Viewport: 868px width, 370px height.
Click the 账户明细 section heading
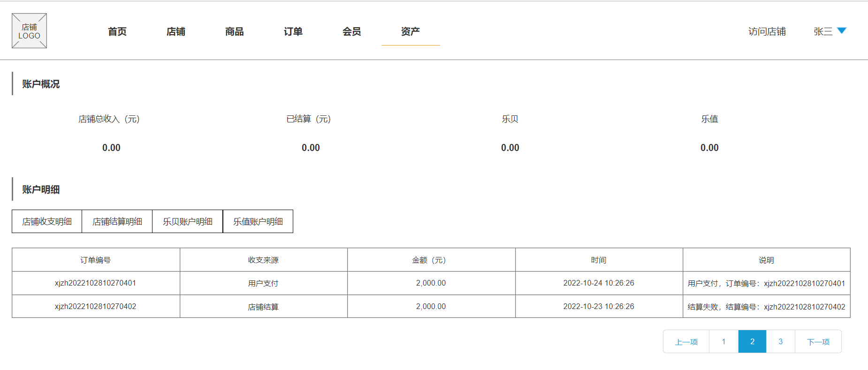pos(41,189)
